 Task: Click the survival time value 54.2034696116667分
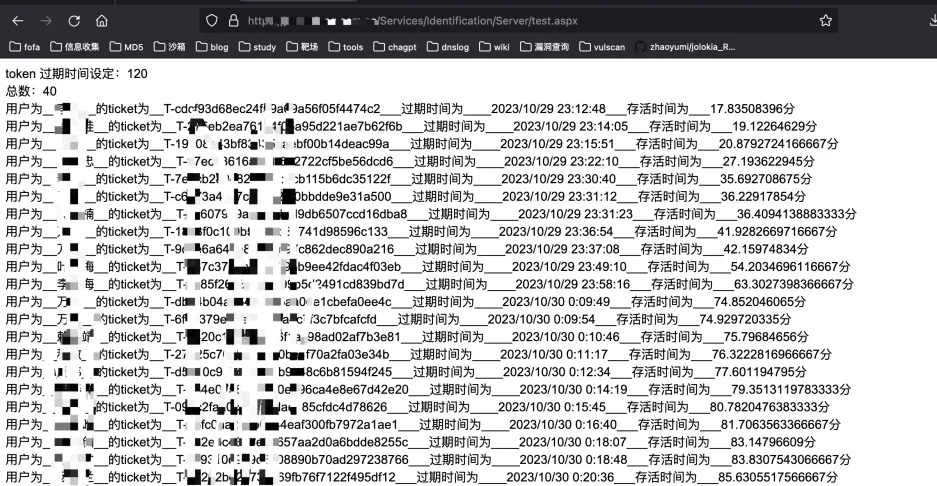pos(790,267)
